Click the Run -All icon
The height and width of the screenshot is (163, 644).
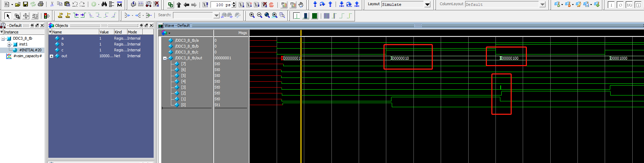coord(256,4)
